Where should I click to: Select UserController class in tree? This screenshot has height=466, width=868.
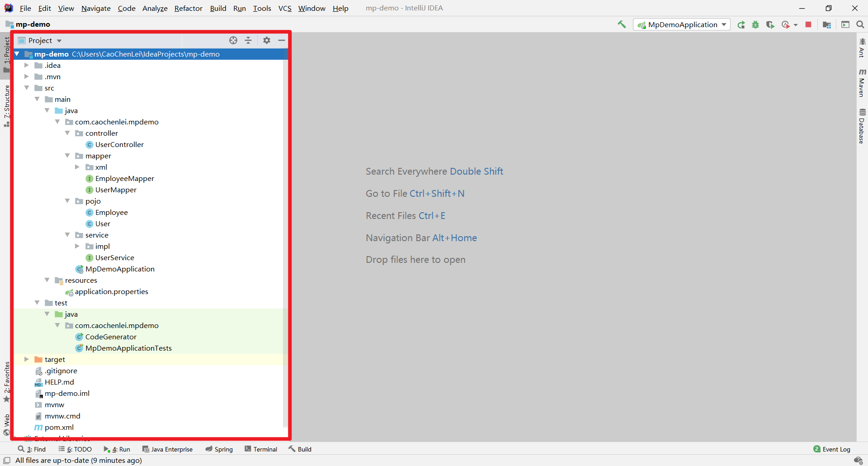pyautogui.click(x=119, y=145)
